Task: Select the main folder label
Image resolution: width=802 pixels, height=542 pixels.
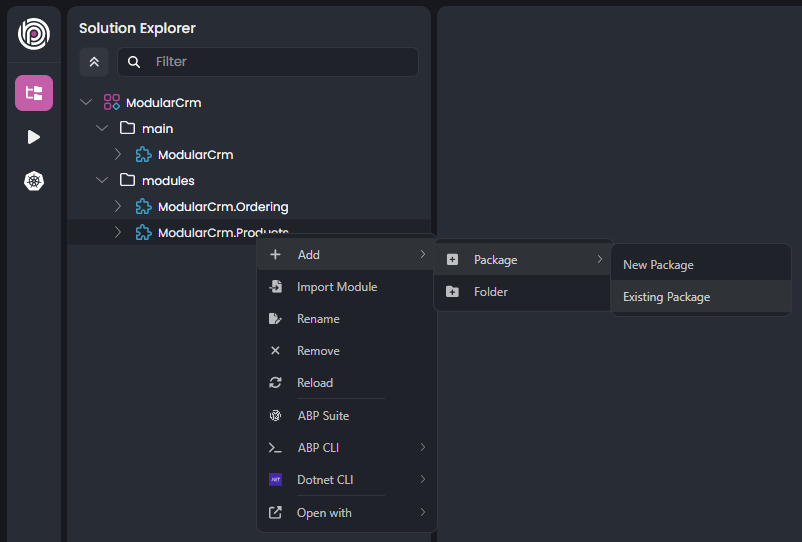Action: pyautogui.click(x=158, y=129)
